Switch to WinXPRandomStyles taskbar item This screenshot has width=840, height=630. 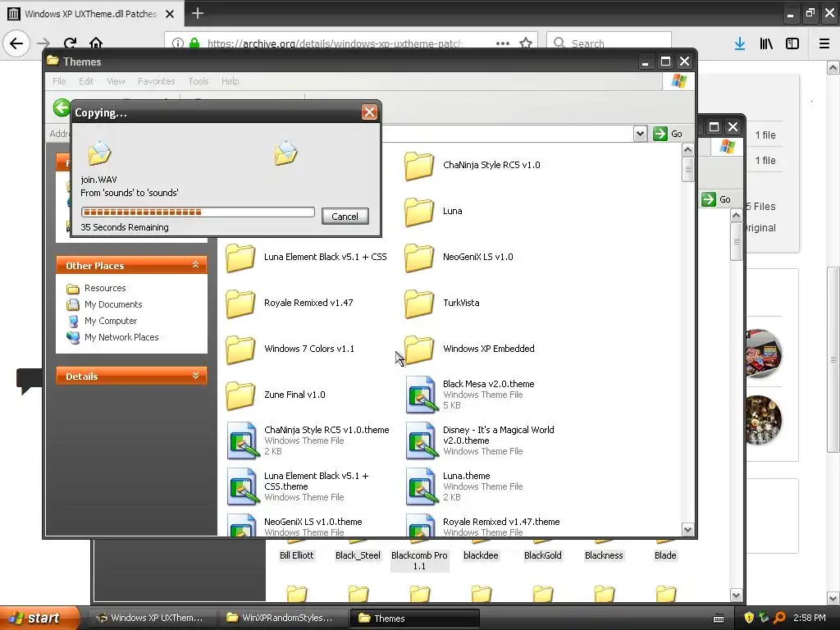[283, 618]
